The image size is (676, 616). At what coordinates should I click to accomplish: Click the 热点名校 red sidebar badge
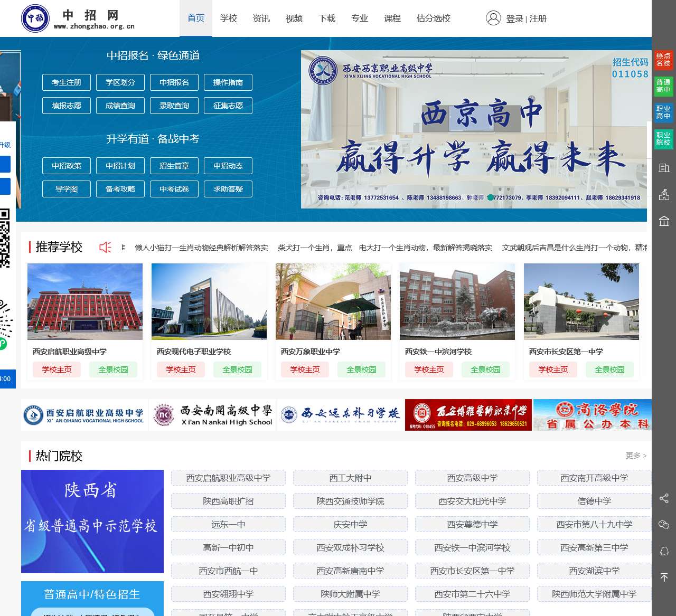tap(663, 60)
